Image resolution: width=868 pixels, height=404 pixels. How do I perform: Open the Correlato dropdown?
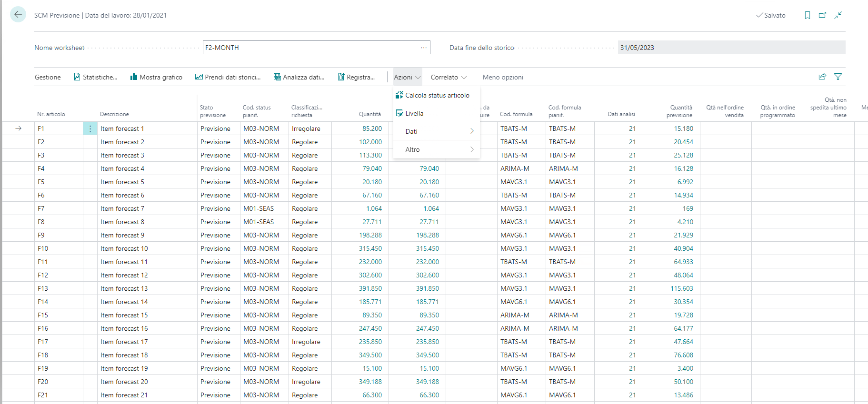pos(448,77)
